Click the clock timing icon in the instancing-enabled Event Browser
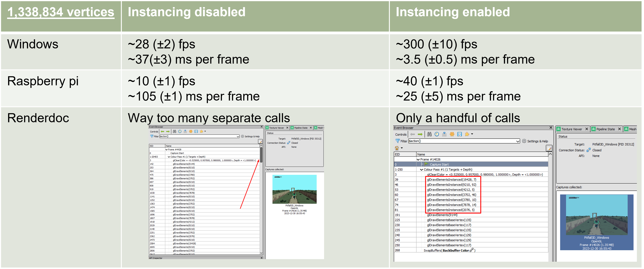 437,134
